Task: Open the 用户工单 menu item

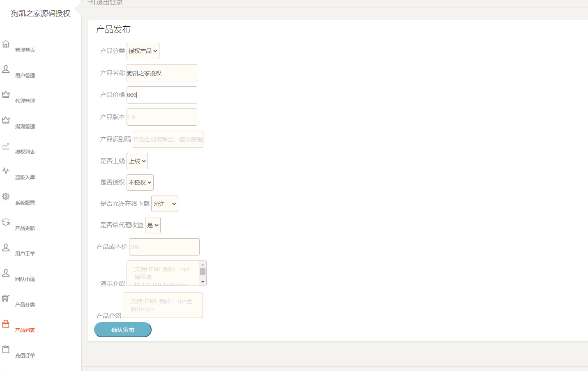Action: click(x=25, y=254)
